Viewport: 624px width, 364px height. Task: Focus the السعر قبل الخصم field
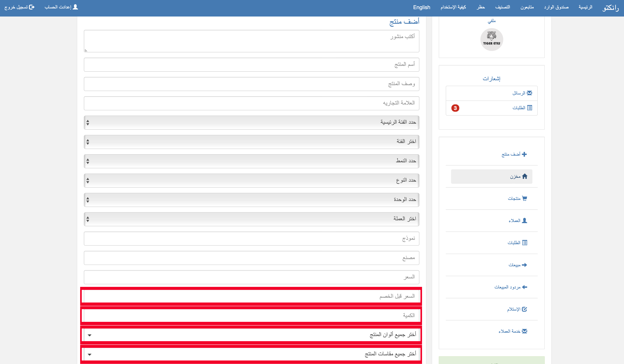point(252,296)
